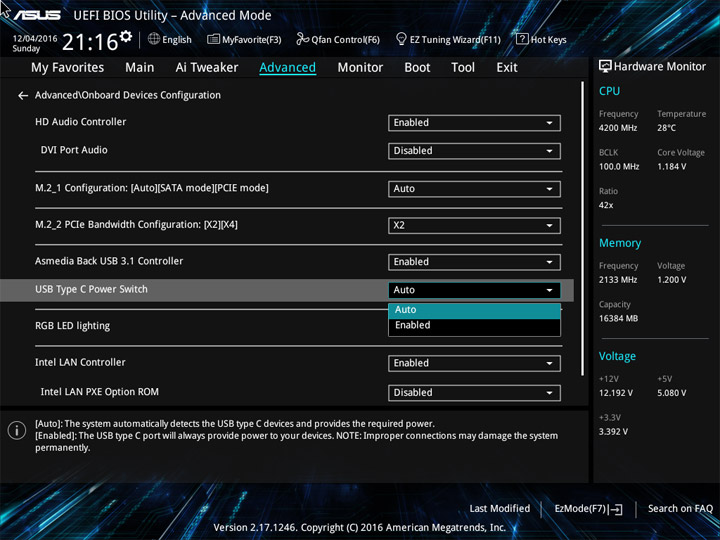The height and width of the screenshot is (540, 720).
Task: Click +12V reading 12.192 V
Action: point(615,393)
